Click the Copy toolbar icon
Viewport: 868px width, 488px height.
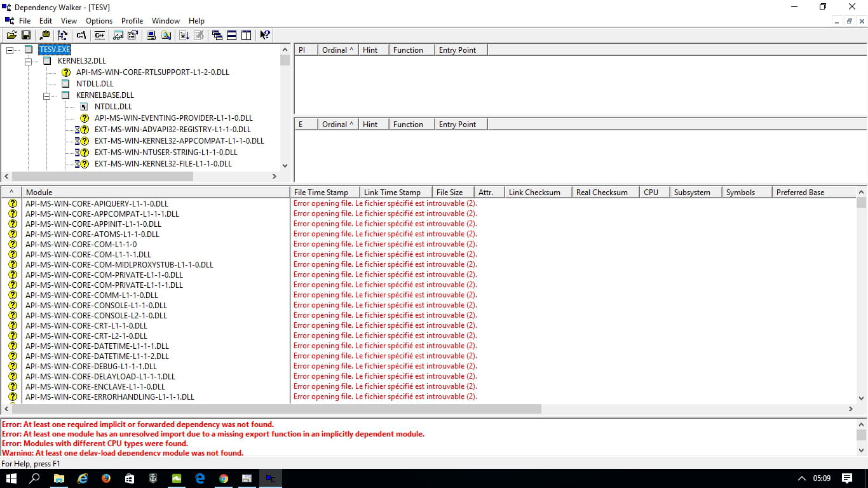click(x=44, y=36)
